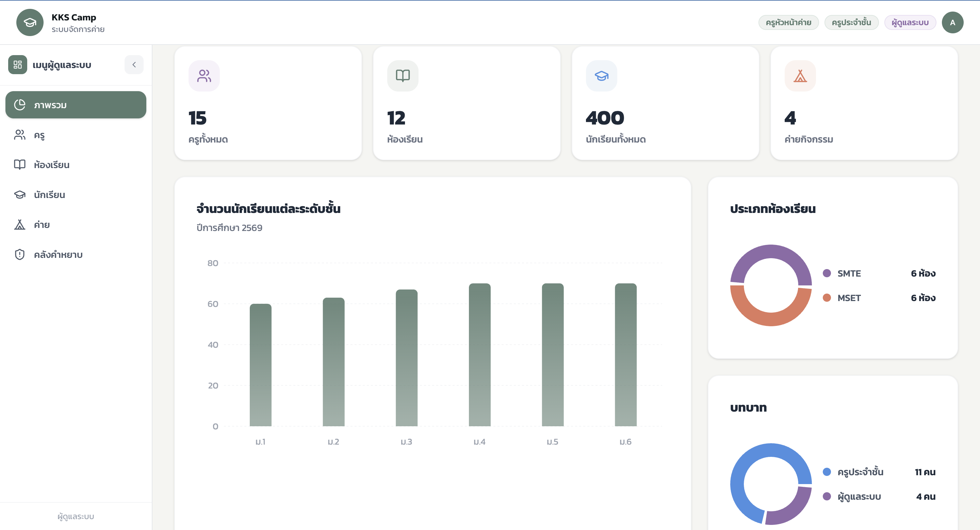Click the orange tent icon on camp card
Screen dimensions: 980x530
[x=800, y=76]
